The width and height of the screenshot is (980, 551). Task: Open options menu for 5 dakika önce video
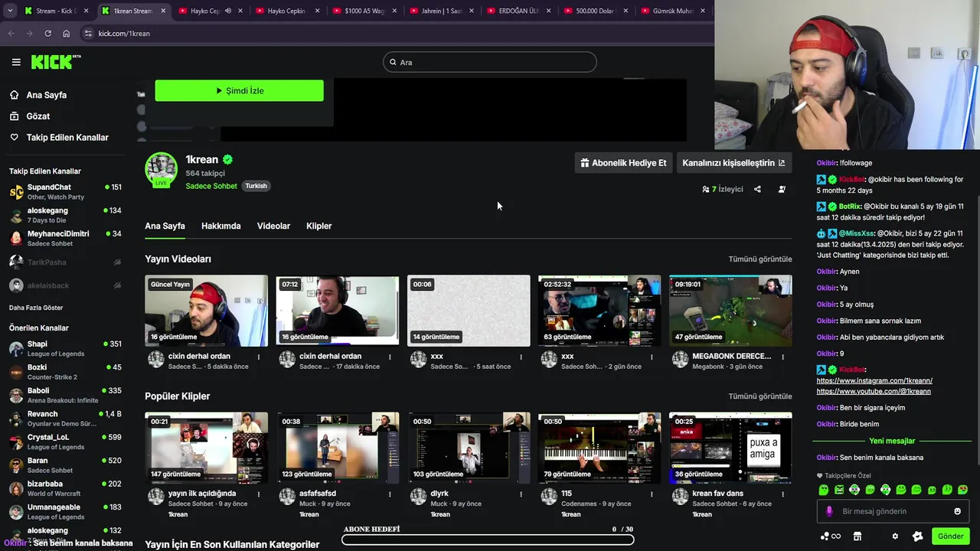click(259, 357)
